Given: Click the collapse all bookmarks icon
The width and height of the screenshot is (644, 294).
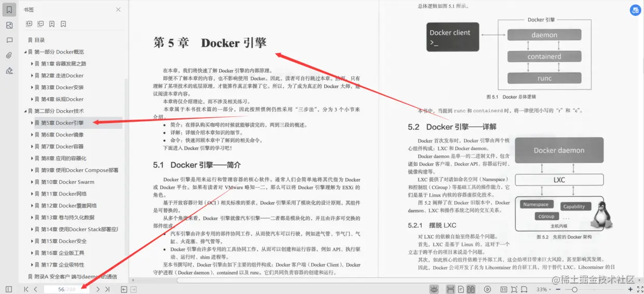Looking at the screenshot, I should [41, 24].
